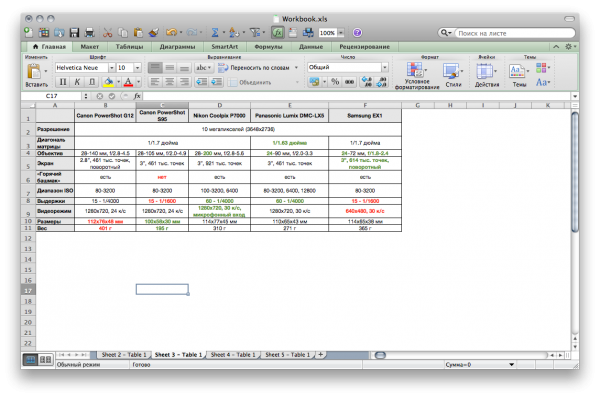
Task: Apply yellow fill color bucket
Action: 109,82
